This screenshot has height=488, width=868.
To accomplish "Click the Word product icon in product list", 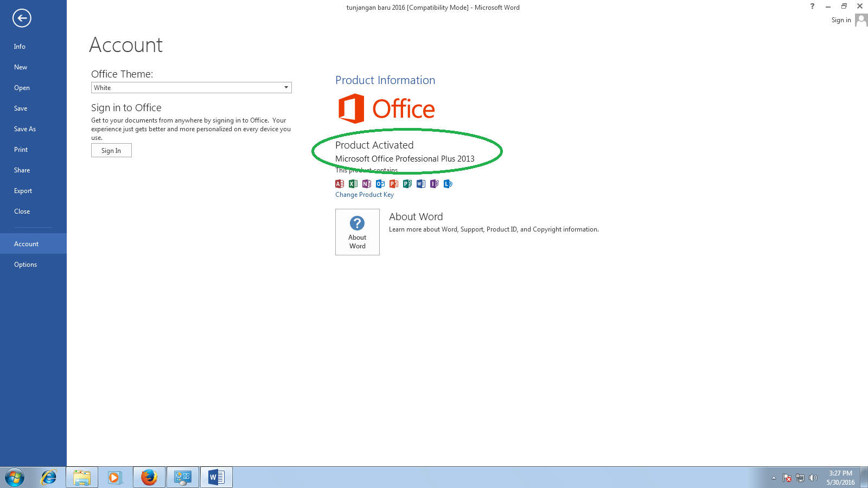I will point(421,184).
